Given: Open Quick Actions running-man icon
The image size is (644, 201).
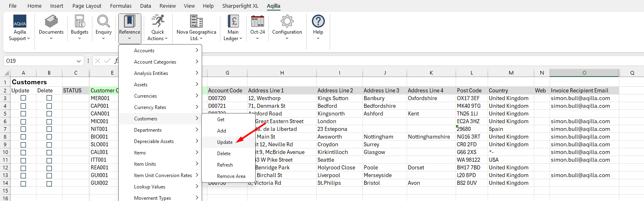Looking at the screenshot, I should [158, 22].
